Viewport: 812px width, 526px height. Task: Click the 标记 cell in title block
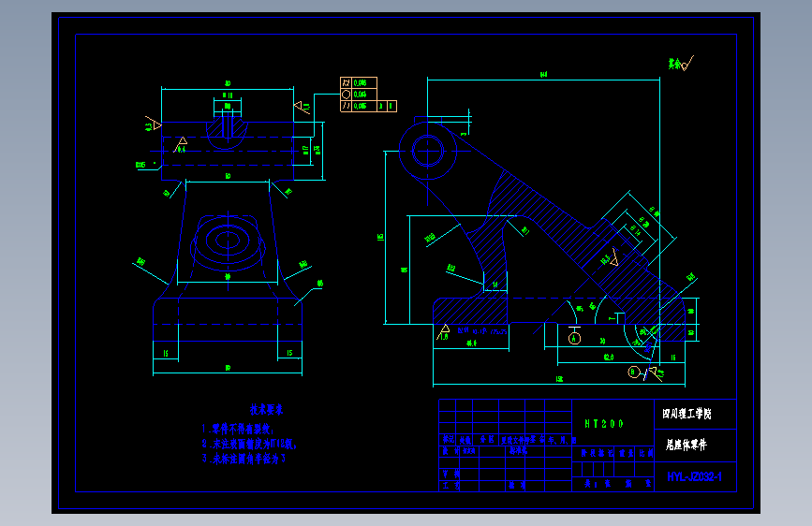pos(447,440)
